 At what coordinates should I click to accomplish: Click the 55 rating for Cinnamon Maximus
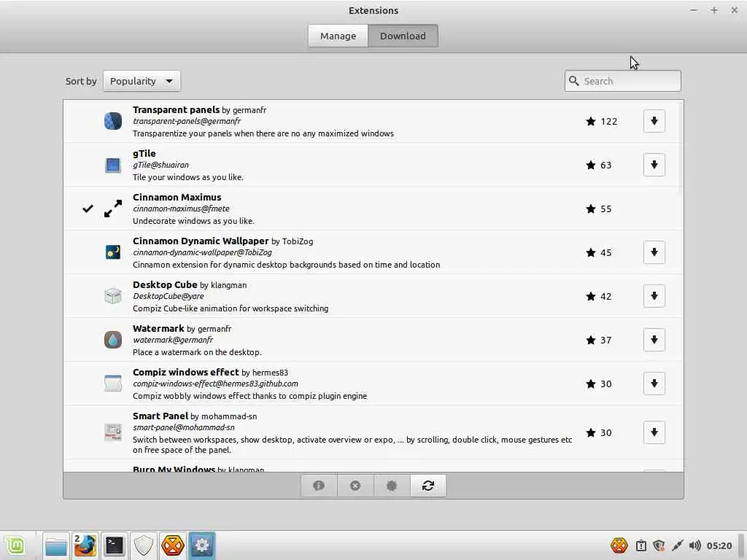(605, 209)
